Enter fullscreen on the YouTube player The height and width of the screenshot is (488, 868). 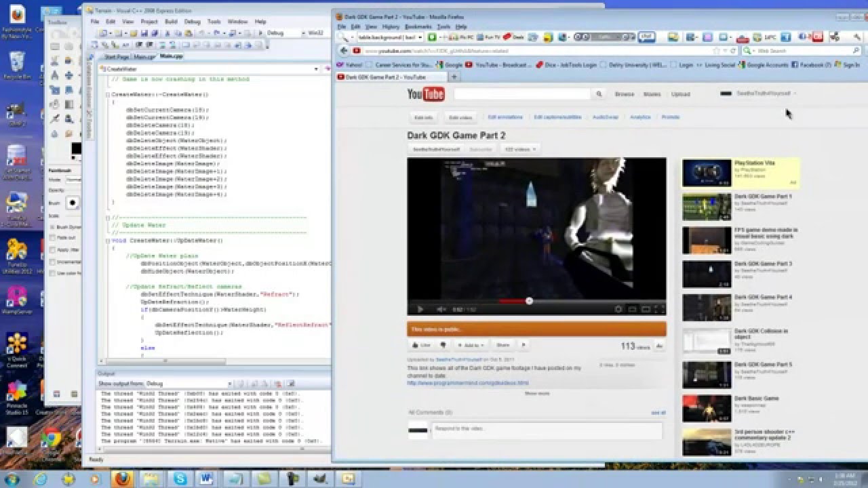(658, 309)
